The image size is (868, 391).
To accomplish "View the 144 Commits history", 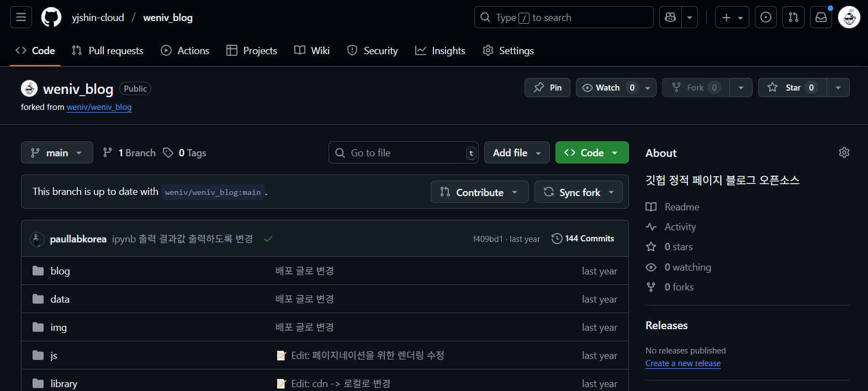I will tap(583, 239).
